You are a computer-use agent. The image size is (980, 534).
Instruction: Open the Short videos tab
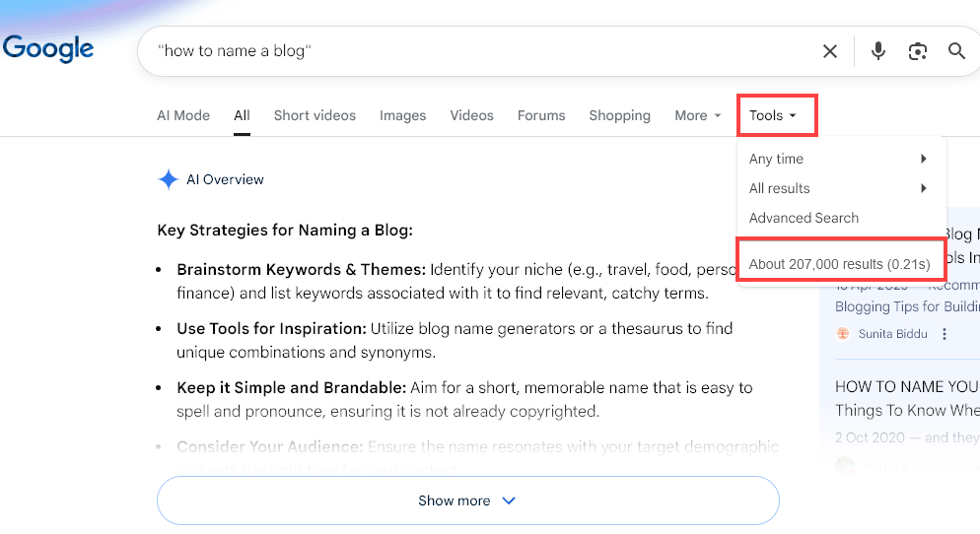(315, 115)
